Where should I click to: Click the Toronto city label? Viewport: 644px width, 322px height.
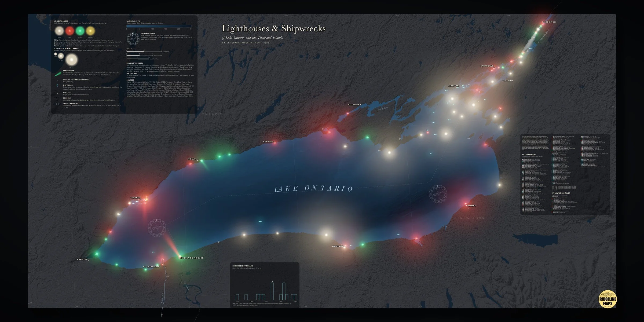136,198
